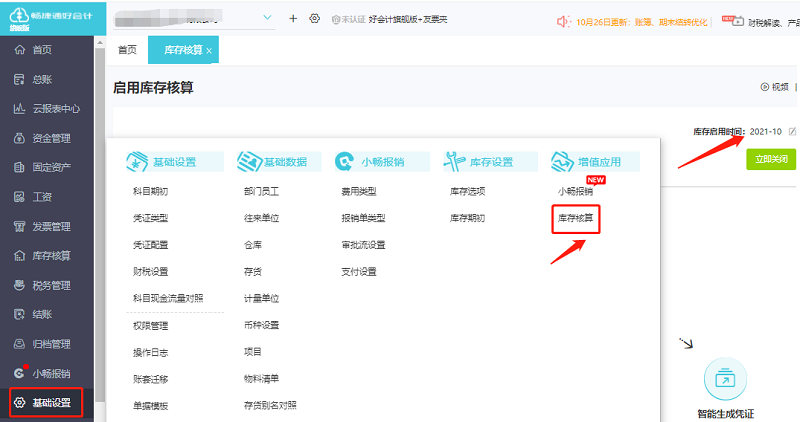Click the 畅捷通好会计 logo
800x422 pixels.
tap(51, 19)
